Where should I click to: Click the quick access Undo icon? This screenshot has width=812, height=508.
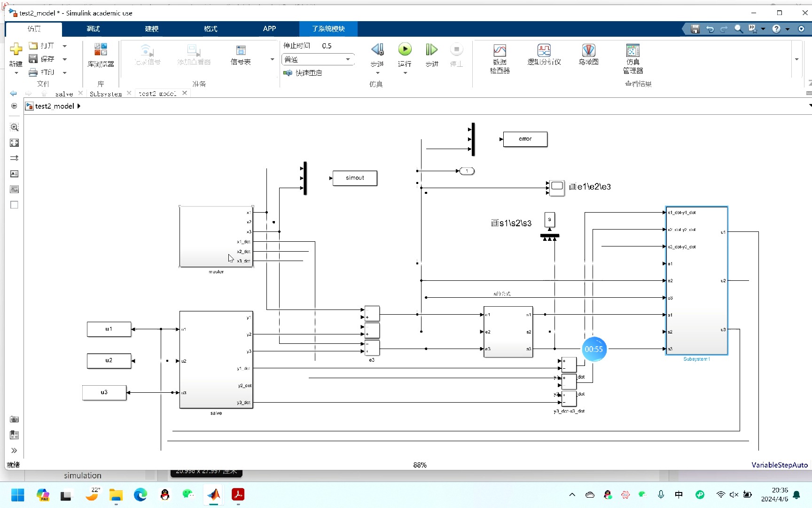tap(710, 29)
